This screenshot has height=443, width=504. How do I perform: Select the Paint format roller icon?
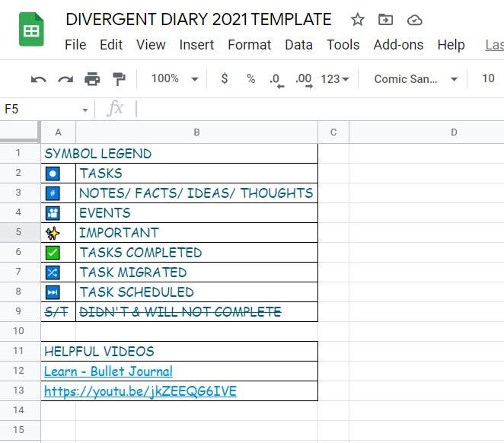(119, 79)
